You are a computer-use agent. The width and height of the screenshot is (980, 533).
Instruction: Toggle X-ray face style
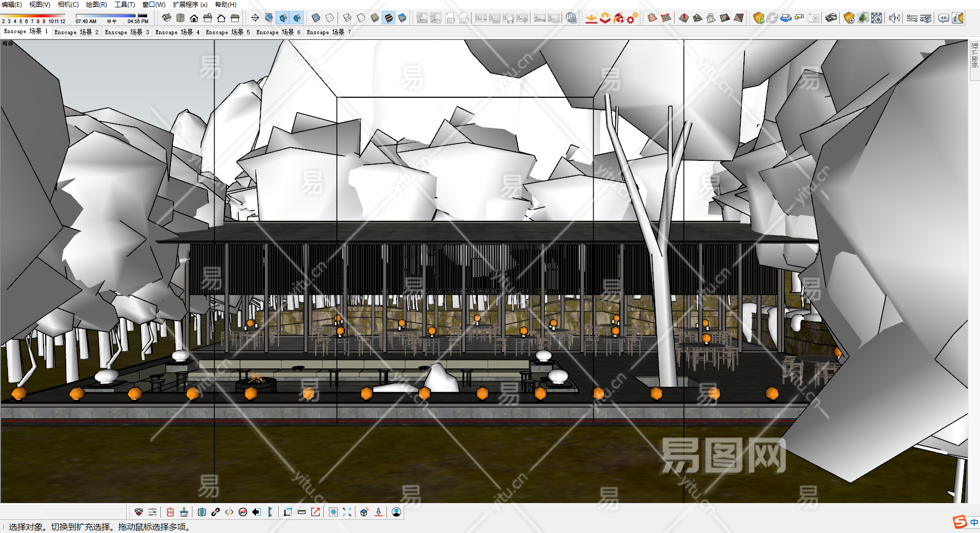[316, 18]
